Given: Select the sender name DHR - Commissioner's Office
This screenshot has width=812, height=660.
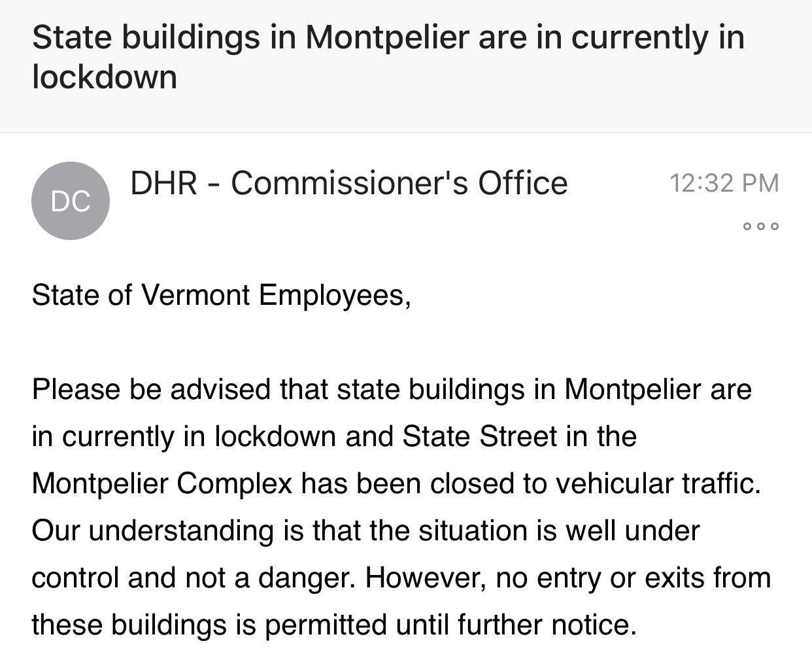Looking at the screenshot, I should (349, 182).
